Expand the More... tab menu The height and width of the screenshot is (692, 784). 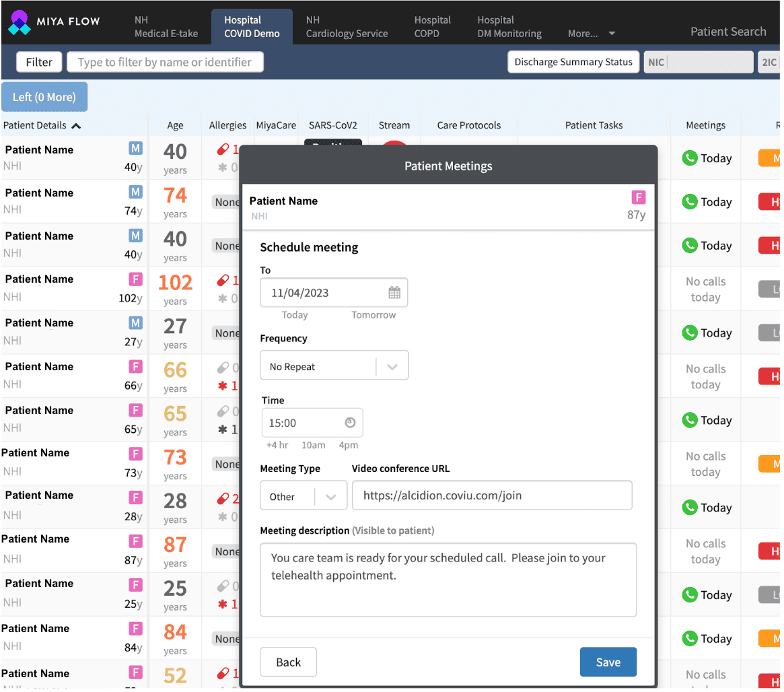point(591,33)
